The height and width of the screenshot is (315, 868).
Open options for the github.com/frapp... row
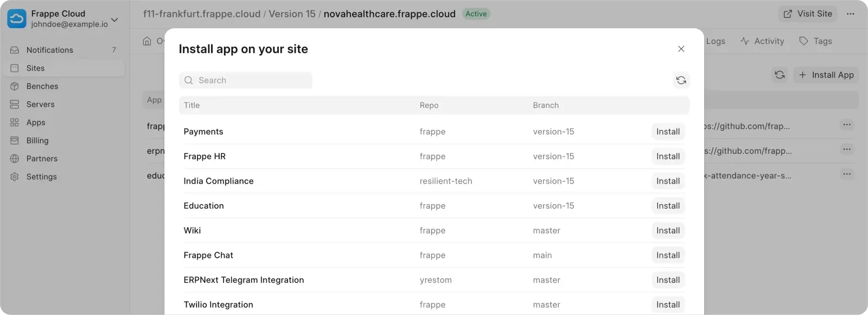coord(846,149)
